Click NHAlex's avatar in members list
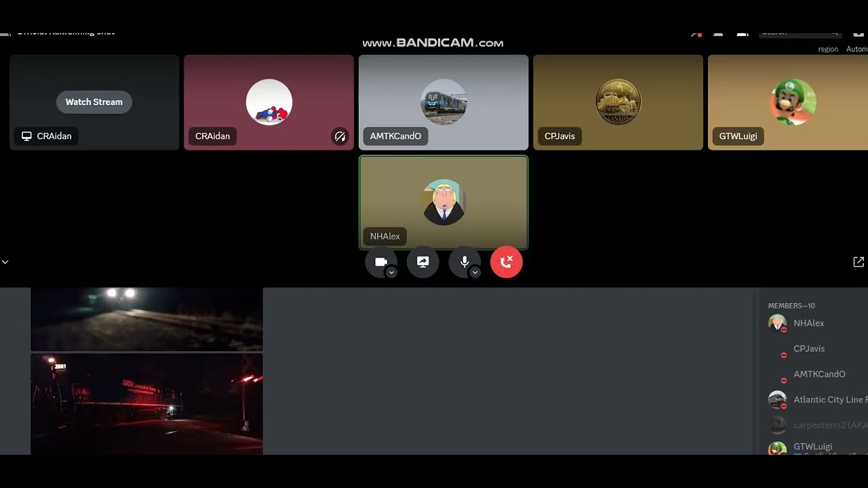This screenshot has width=868, height=488. pyautogui.click(x=777, y=323)
